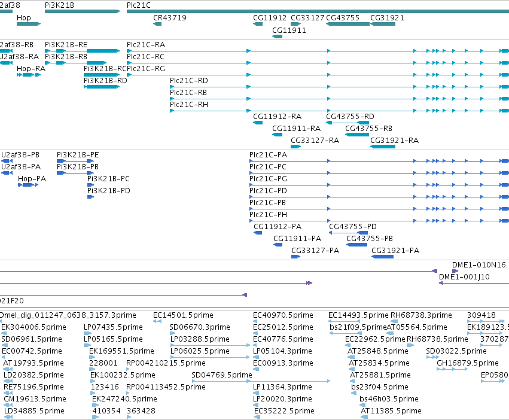The height and width of the screenshot is (420, 509).
Task: Select the EC40970.5prime EST label
Action: click(283, 315)
